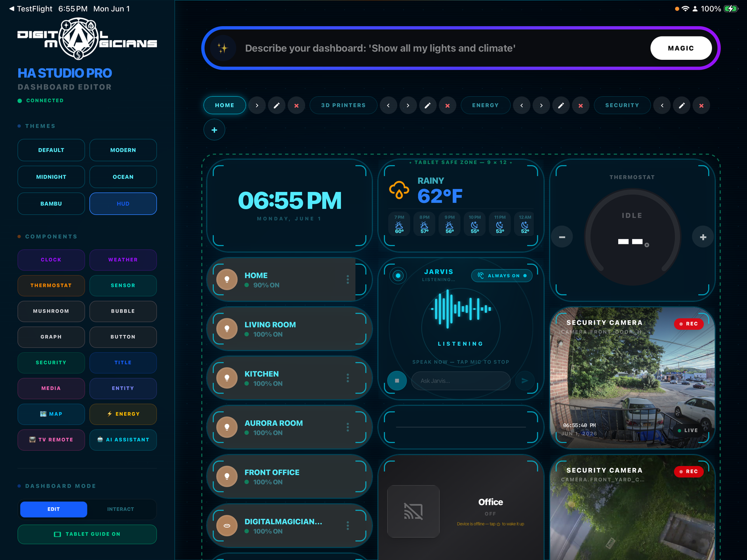Screen dimensions: 747x560
Task: Toggle the Front Office light bulb
Action: 227,477
